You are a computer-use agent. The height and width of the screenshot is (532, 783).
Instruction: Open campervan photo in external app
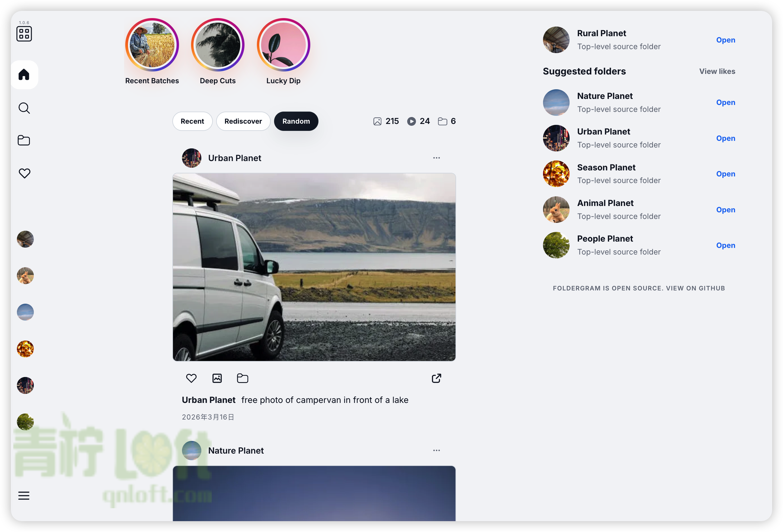click(x=436, y=378)
